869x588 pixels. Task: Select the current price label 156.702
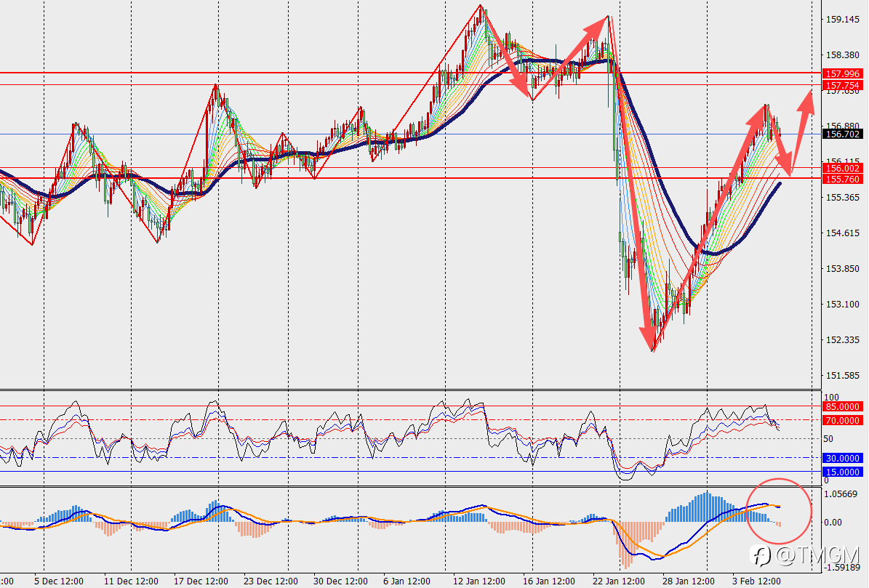pos(842,134)
